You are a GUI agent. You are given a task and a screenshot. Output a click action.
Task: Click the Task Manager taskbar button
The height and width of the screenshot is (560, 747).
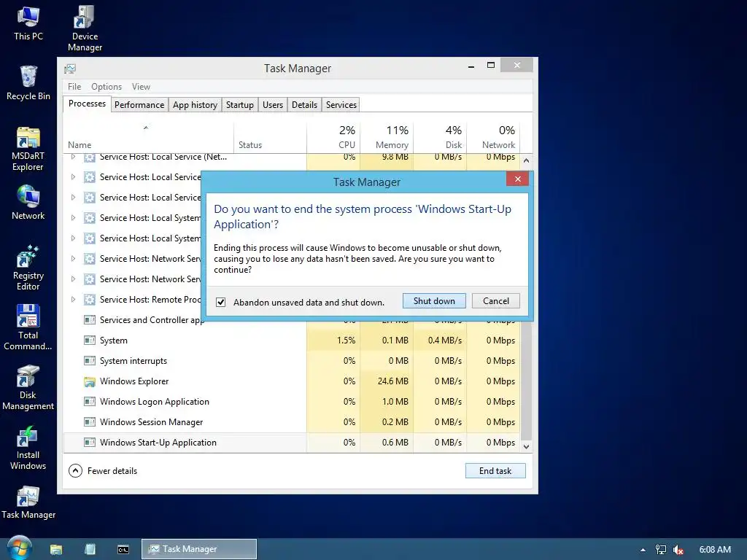coord(199,549)
